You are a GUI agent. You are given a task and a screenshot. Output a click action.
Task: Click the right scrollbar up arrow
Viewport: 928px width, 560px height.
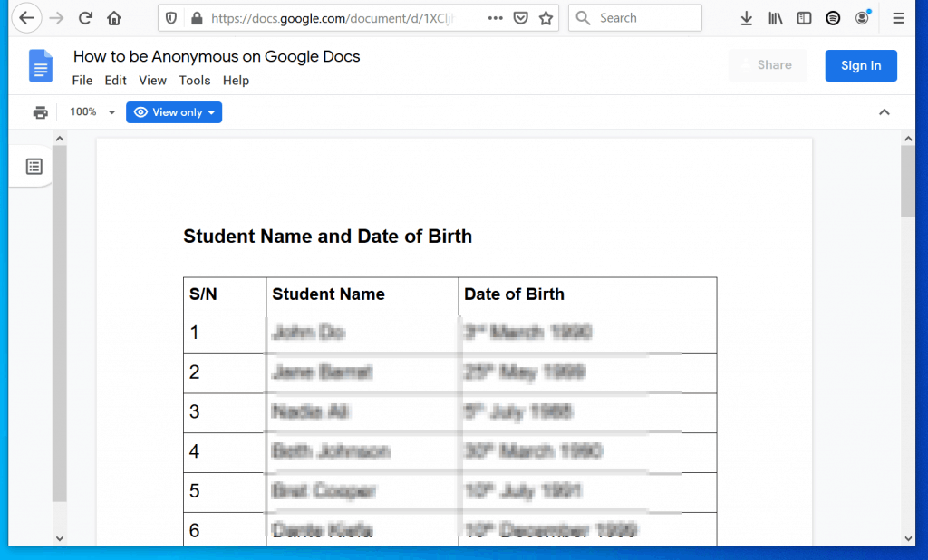click(908, 139)
